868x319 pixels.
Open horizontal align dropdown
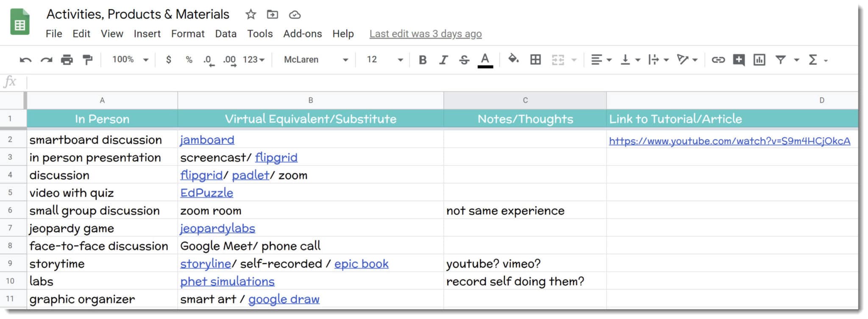pos(601,60)
